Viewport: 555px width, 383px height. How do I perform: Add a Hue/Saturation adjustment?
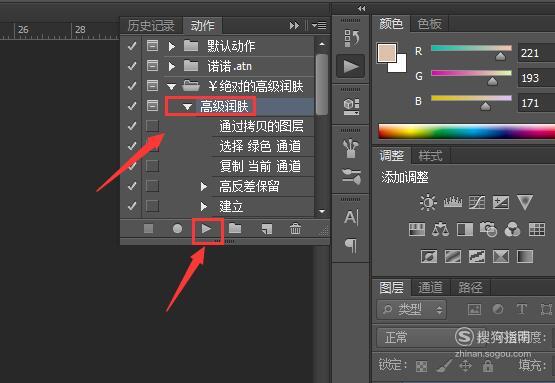tap(417, 230)
